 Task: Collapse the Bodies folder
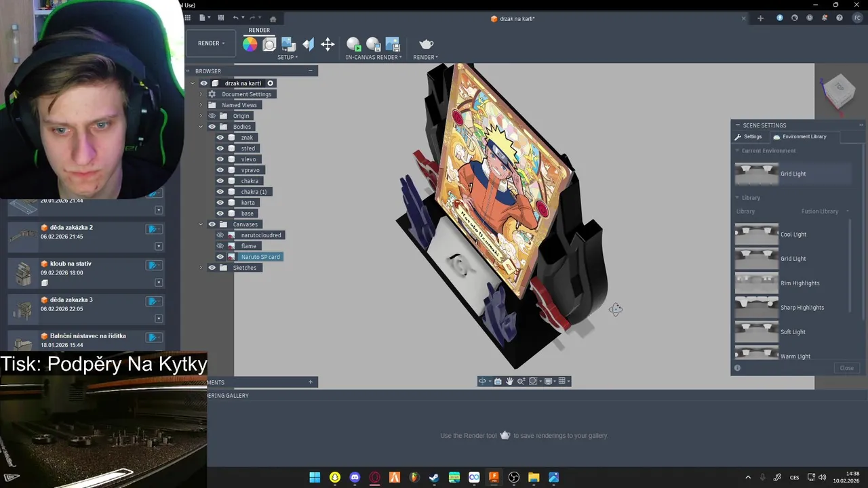tap(201, 127)
